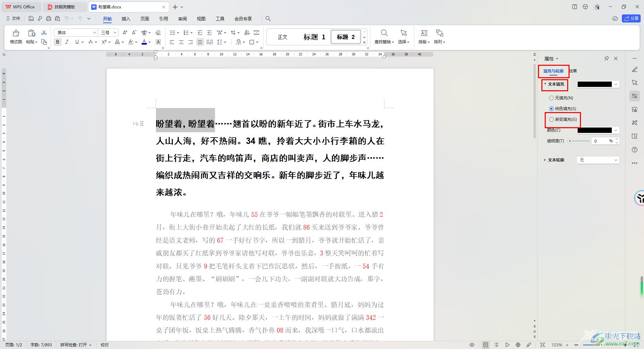This screenshot has width=644, height=349.
Task: Select Align left paragraph icon
Action: (x=172, y=42)
